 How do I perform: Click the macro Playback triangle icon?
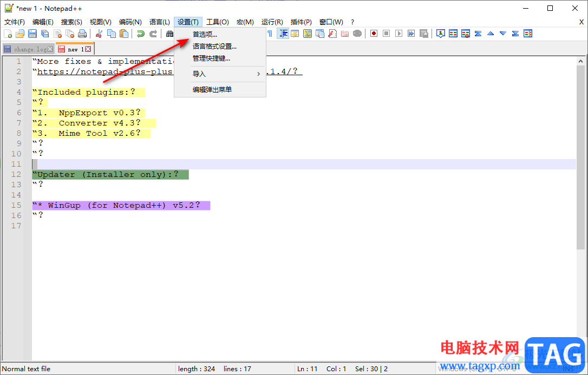click(399, 34)
